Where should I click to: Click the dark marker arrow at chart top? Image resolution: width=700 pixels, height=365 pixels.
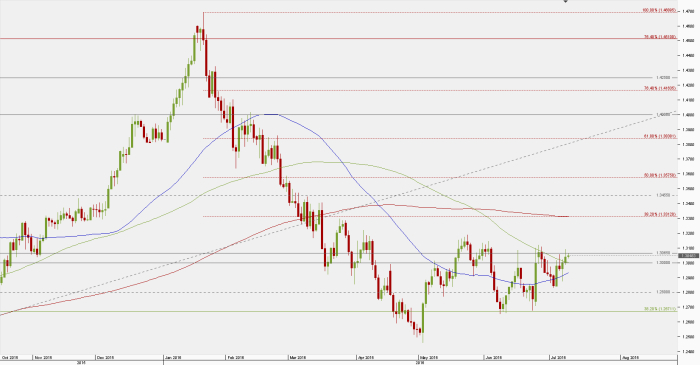click(x=566, y=1)
